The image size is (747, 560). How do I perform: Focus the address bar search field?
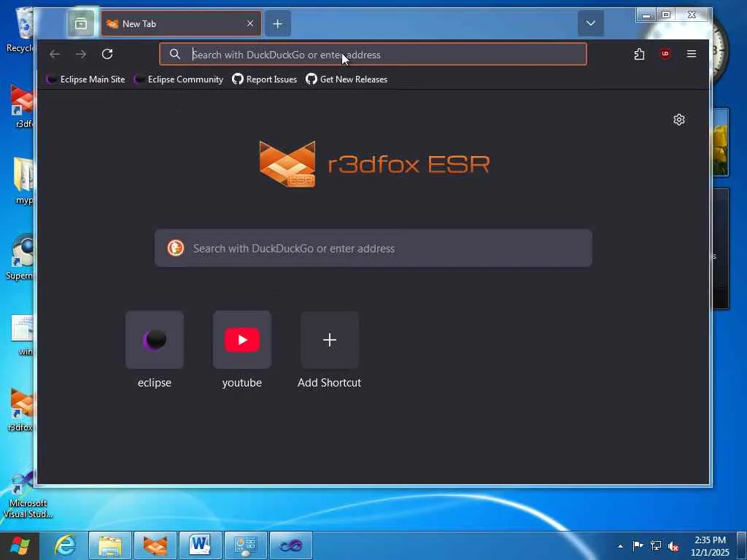tap(373, 54)
